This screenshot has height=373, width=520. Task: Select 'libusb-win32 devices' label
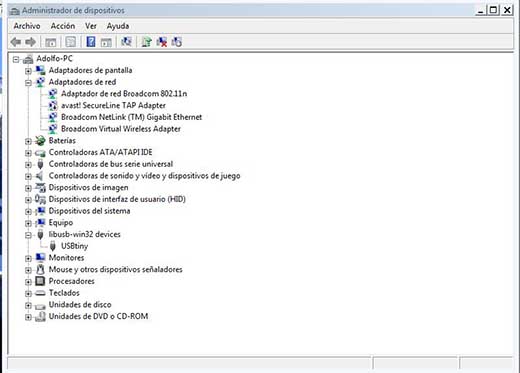click(x=85, y=234)
